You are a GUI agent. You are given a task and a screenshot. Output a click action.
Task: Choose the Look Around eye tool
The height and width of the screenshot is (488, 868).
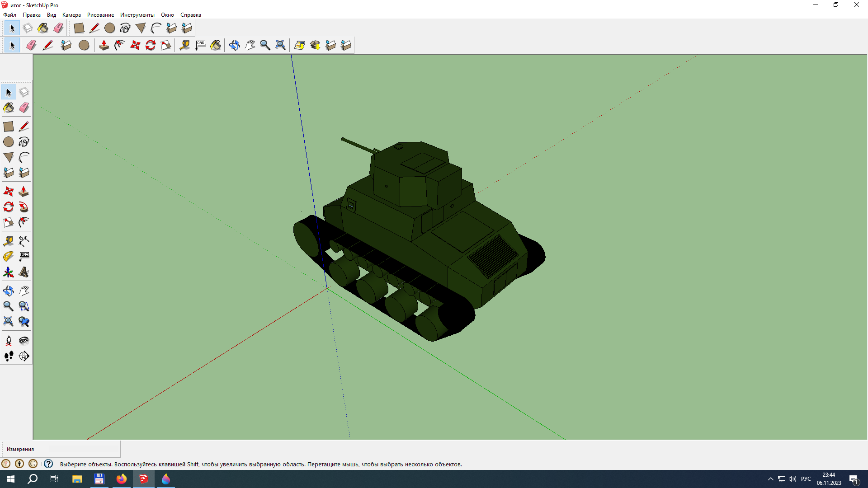tap(24, 341)
